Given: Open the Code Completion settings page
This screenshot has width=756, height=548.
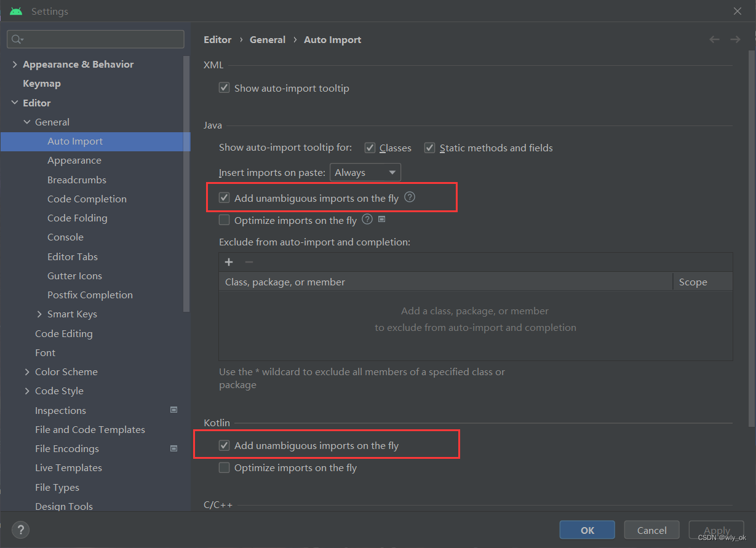Looking at the screenshot, I should click(87, 199).
